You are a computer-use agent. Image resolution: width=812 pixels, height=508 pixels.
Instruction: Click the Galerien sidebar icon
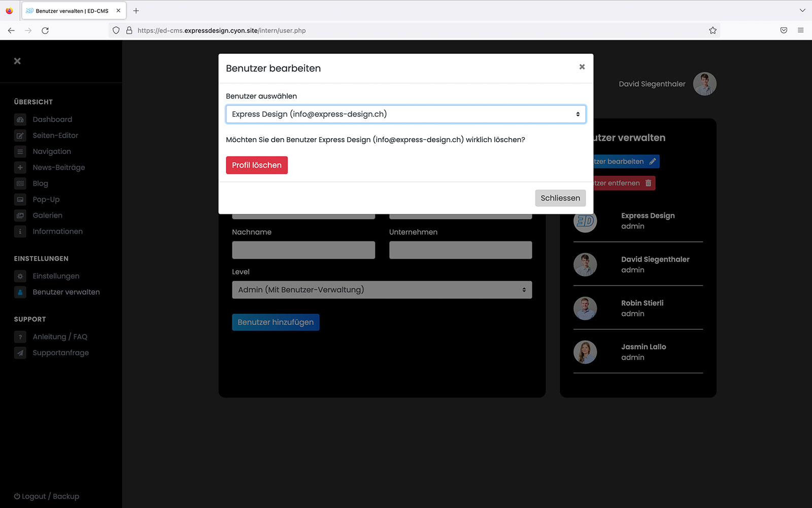pyautogui.click(x=20, y=215)
